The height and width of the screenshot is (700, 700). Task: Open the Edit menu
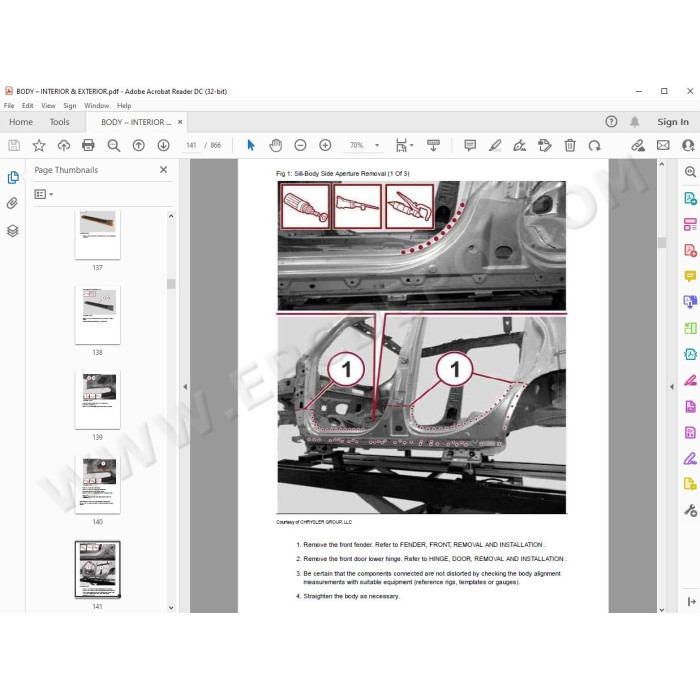pos(28,106)
